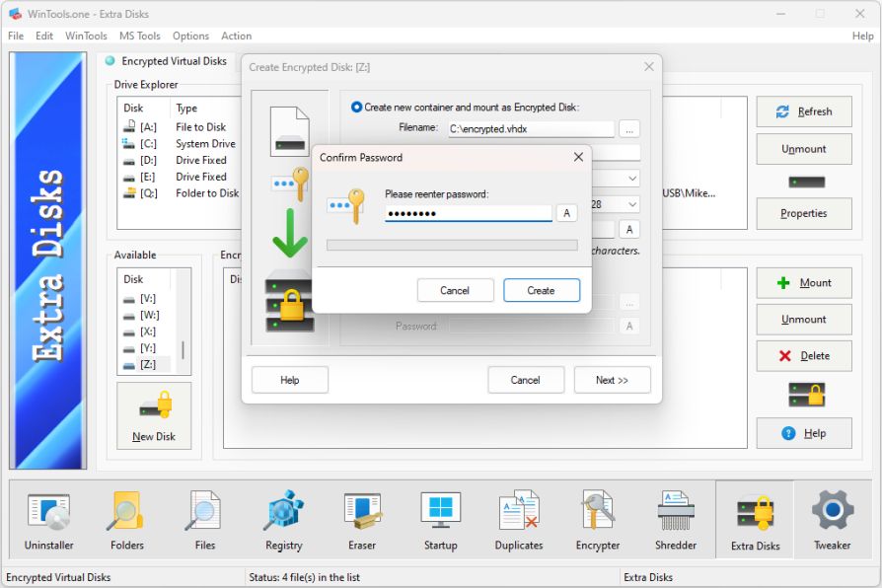The height and width of the screenshot is (588, 882).
Task: Open the Action menu
Action: (x=236, y=37)
